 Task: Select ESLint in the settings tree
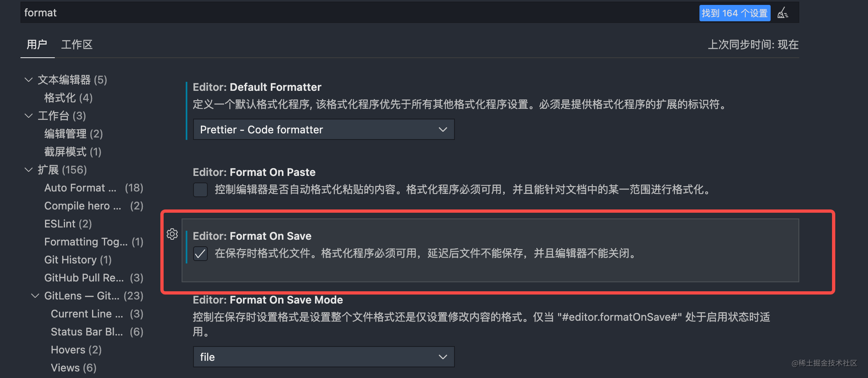68,224
